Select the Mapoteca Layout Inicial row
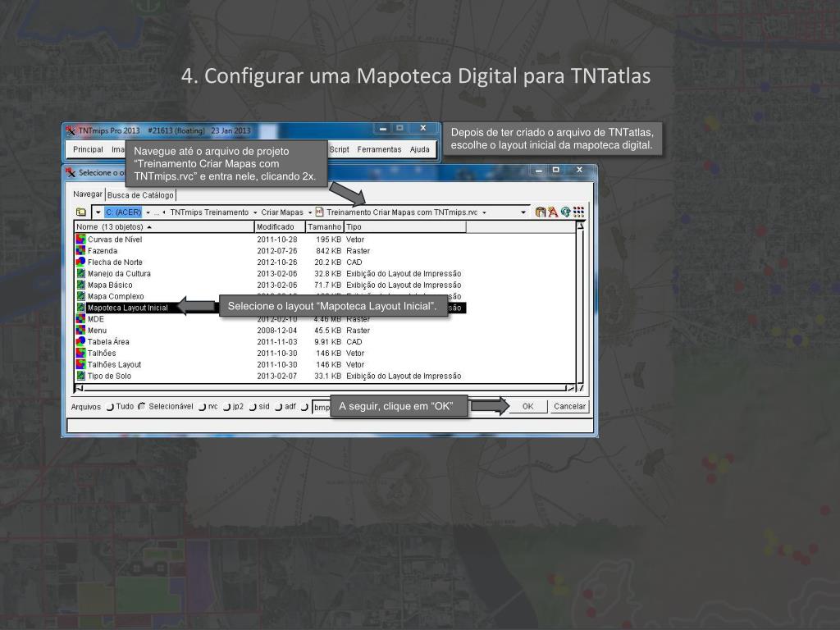The image size is (840, 630). tap(271, 308)
